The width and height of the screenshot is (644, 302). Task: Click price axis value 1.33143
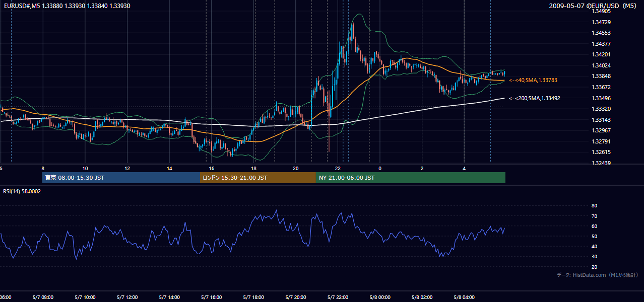coord(601,120)
